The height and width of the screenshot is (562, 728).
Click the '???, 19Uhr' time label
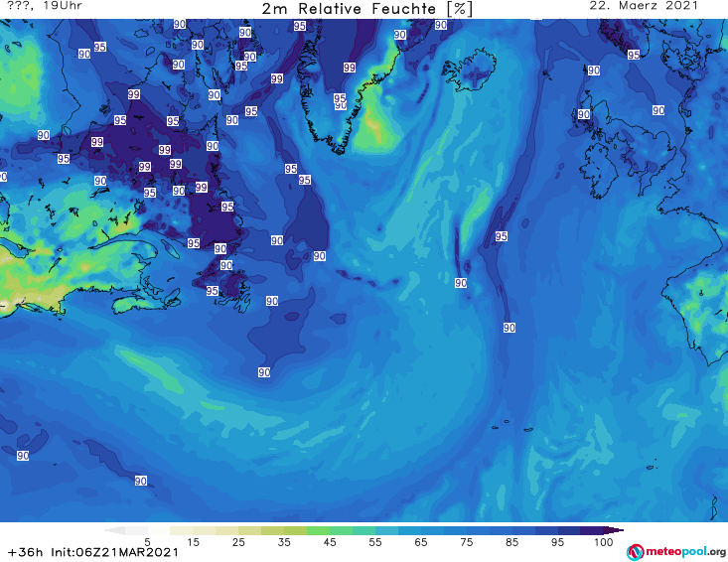pos(45,6)
